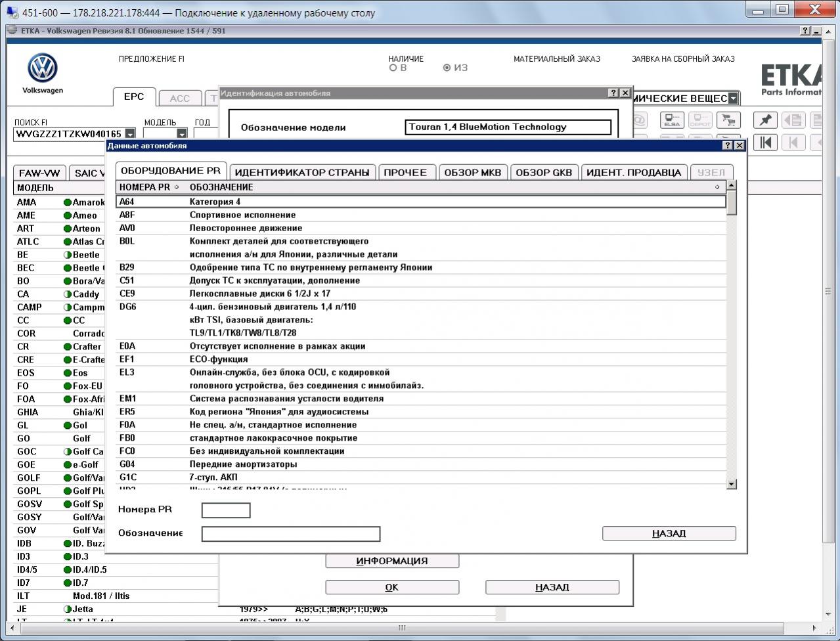Click the pushpin icon in the toolbar
The image size is (840, 641).
[765, 120]
